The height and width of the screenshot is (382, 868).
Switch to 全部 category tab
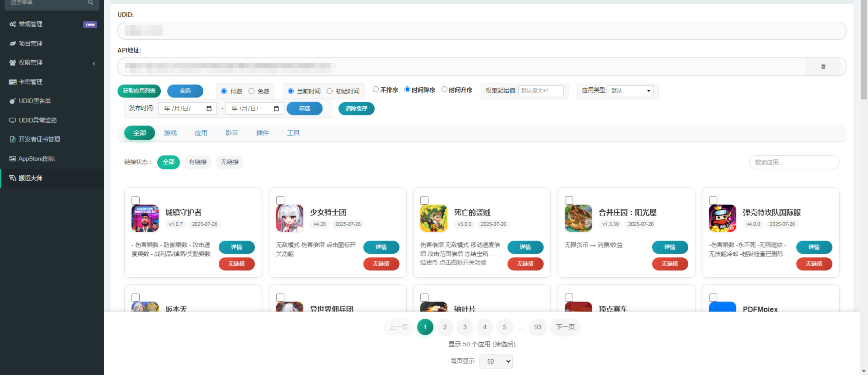140,133
